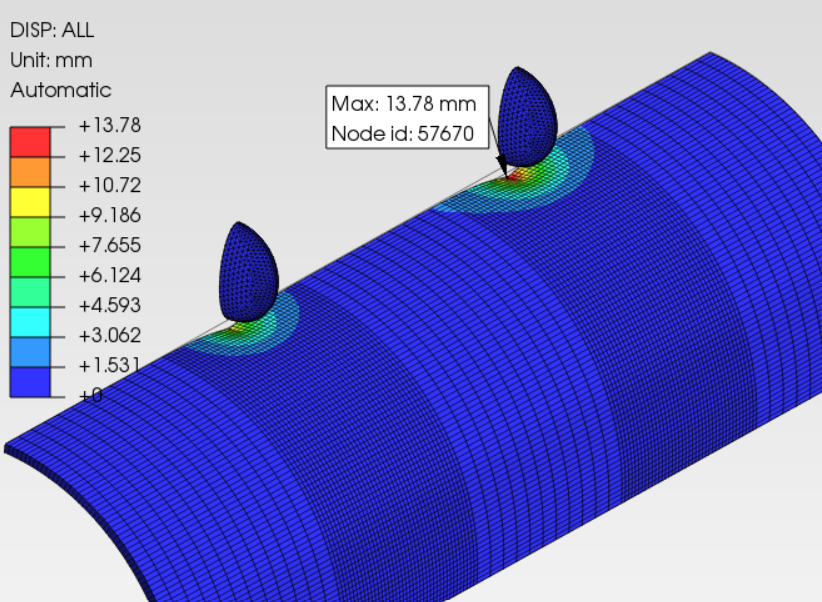Select the green legend color band
The height and width of the screenshot is (602, 822).
coord(30,261)
